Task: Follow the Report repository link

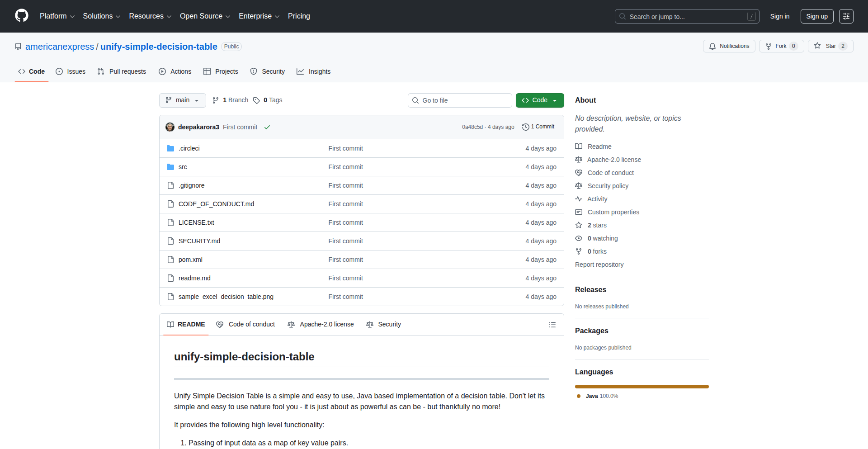Action: pos(599,265)
